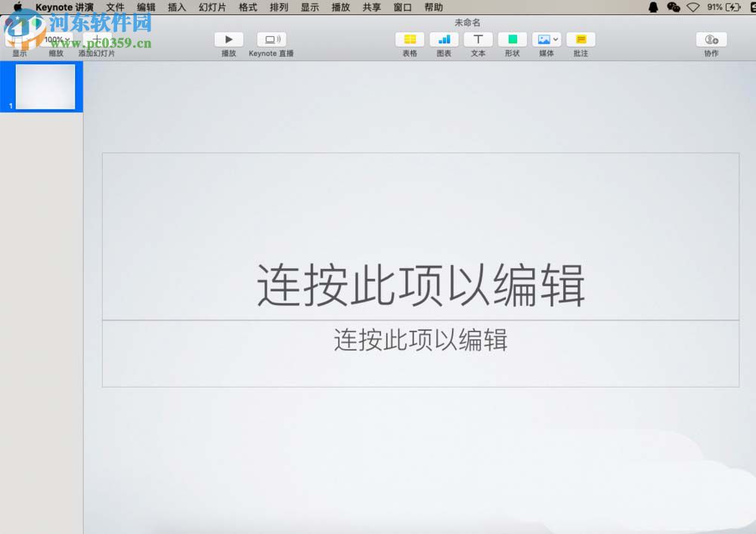Toggle the WeChat icon in the menu bar
The height and width of the screenshot is (534, 756).
click(x=672, y=8)
